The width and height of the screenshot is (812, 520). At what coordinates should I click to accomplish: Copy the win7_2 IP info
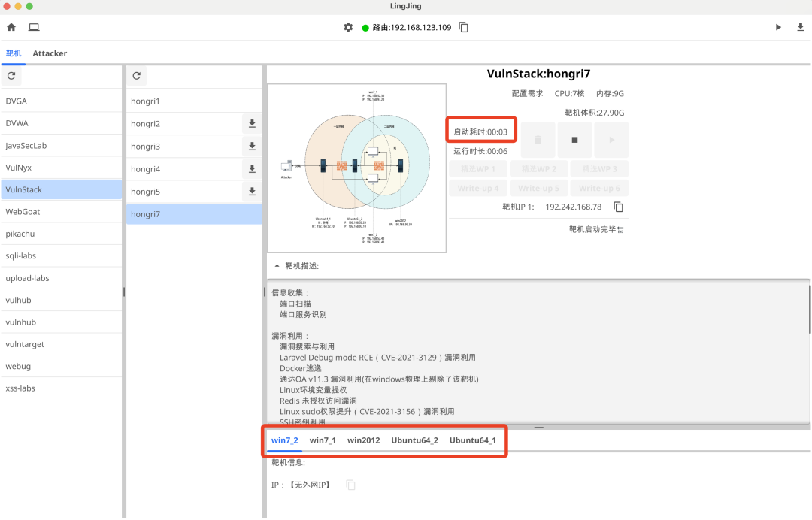point(350,485)
